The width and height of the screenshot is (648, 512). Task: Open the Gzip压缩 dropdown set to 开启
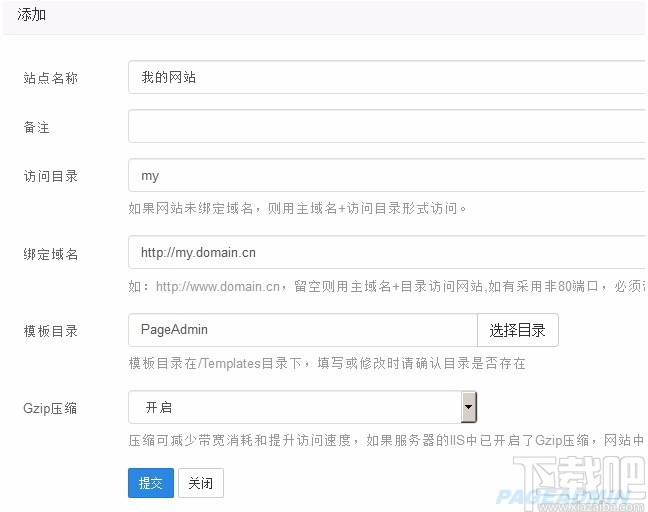pos(303,407)
